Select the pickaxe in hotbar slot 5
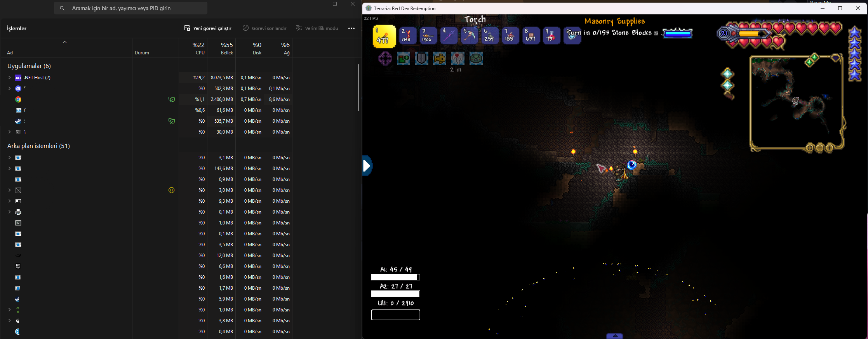Viewport: 868px width, 339px height. coord(469,36)
